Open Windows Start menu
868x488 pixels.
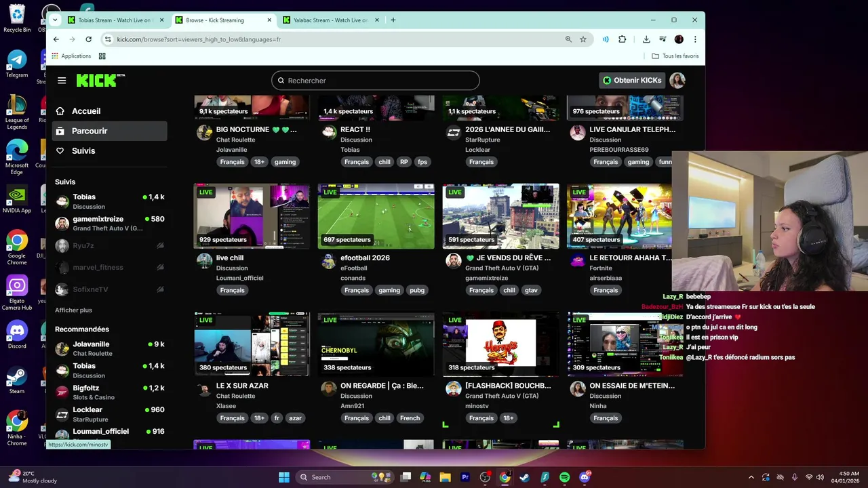click(284, 477)
